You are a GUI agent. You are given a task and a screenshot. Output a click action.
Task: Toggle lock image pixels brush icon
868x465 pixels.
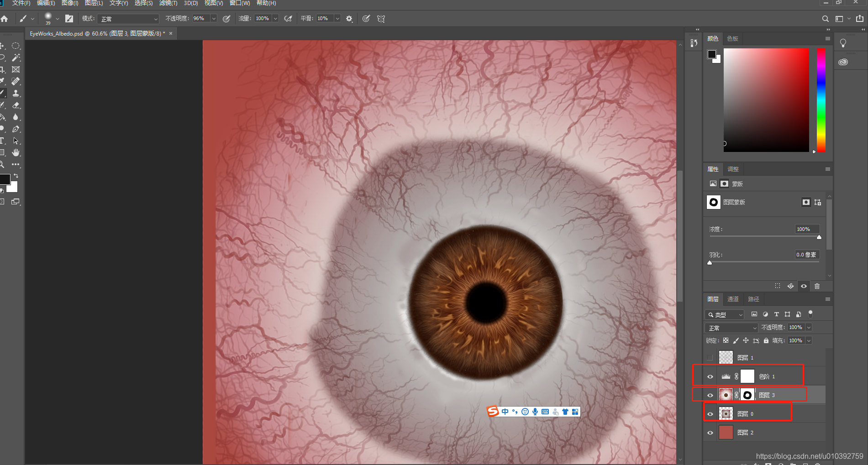click(736, 340)
